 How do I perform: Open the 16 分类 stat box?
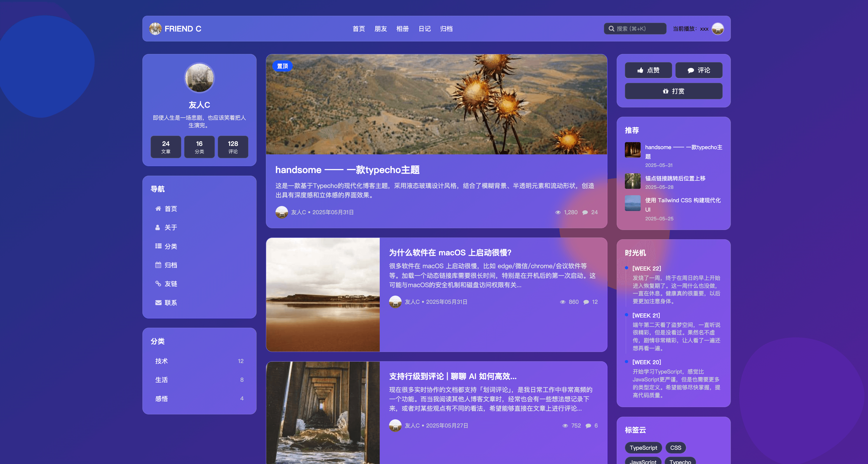pyautogui.click(x=199, y=147)
